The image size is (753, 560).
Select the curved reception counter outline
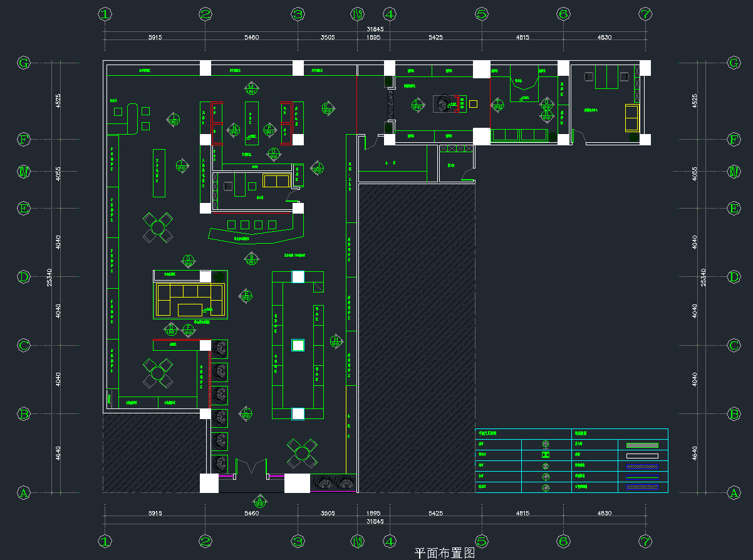tap(255, 234)
